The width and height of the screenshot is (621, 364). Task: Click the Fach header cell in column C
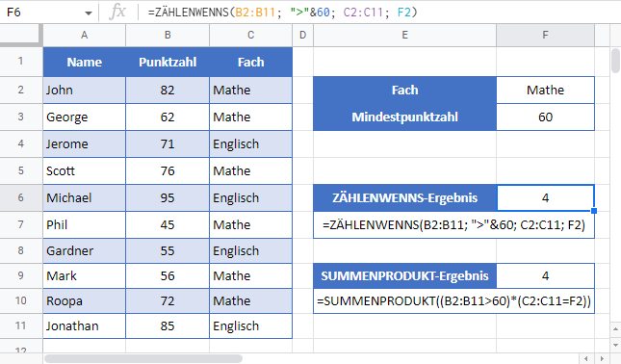250,62
